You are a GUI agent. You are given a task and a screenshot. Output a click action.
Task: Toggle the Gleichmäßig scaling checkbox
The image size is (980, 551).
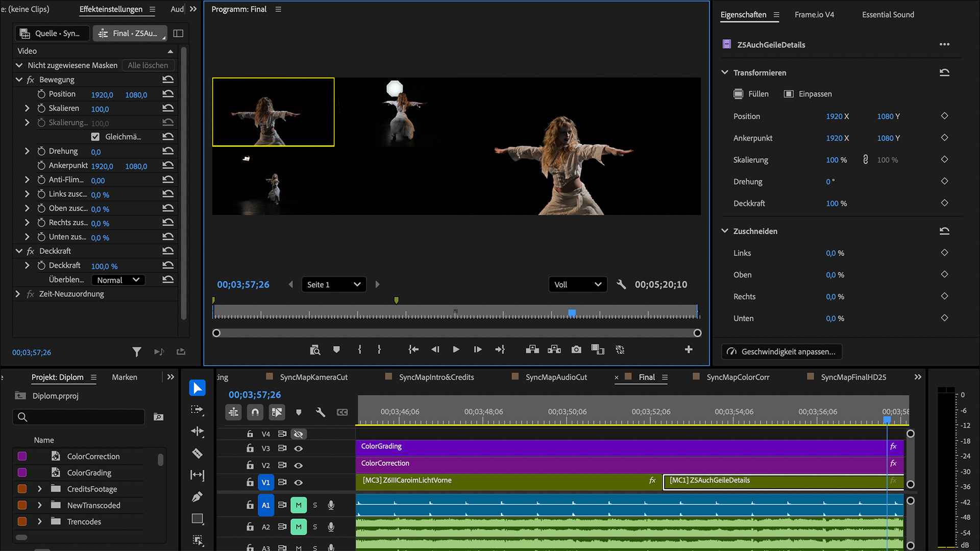point(95,137)
